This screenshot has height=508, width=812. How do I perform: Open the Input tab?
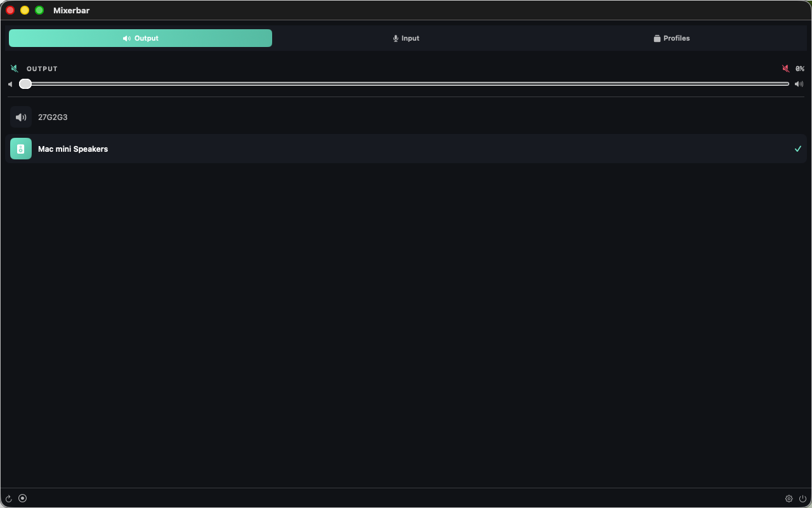coord(406,38)
